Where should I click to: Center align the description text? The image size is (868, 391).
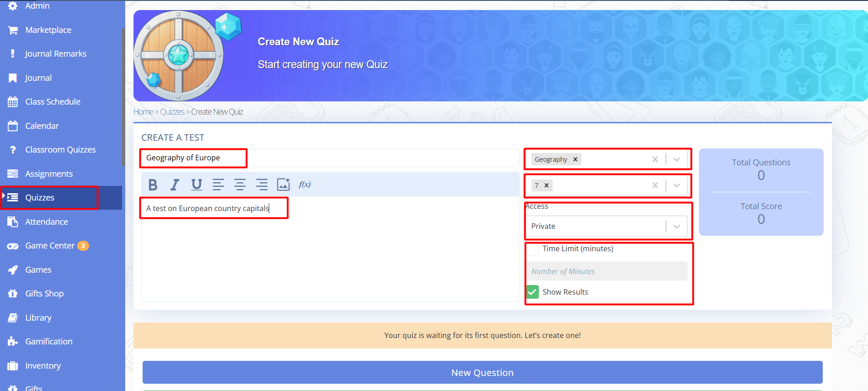(240, 185)
